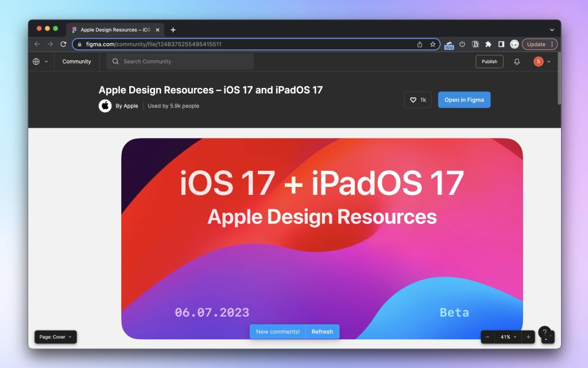Screen dimensions: 588x368
Task: Zoom out with the minus button
Action: tap(488, 337)
